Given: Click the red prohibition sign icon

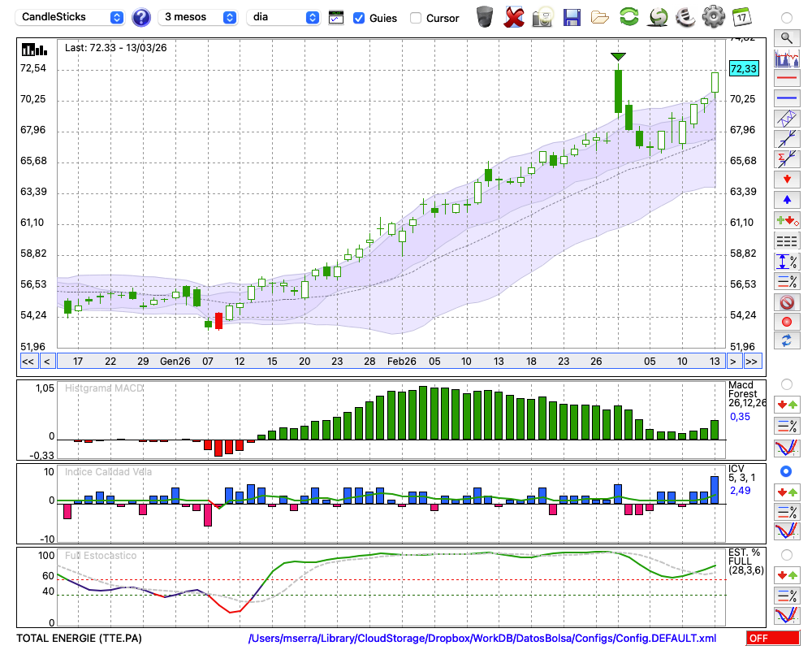Looking at the screenshot, I should coord(786,302).
